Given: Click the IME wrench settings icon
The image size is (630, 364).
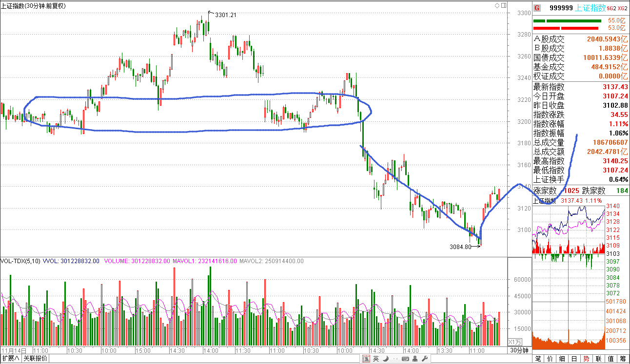Looking at the screenshot, I should [x=424, y=359].
